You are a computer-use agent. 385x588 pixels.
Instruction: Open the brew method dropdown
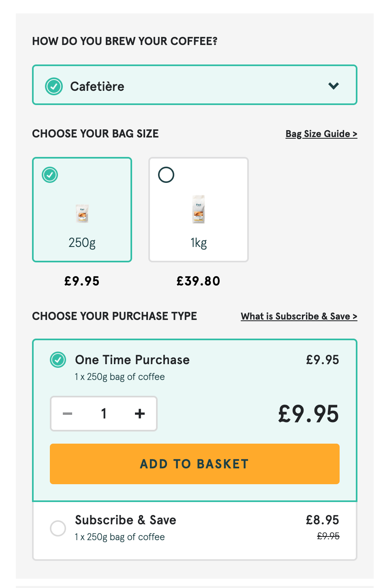point(195,85)
